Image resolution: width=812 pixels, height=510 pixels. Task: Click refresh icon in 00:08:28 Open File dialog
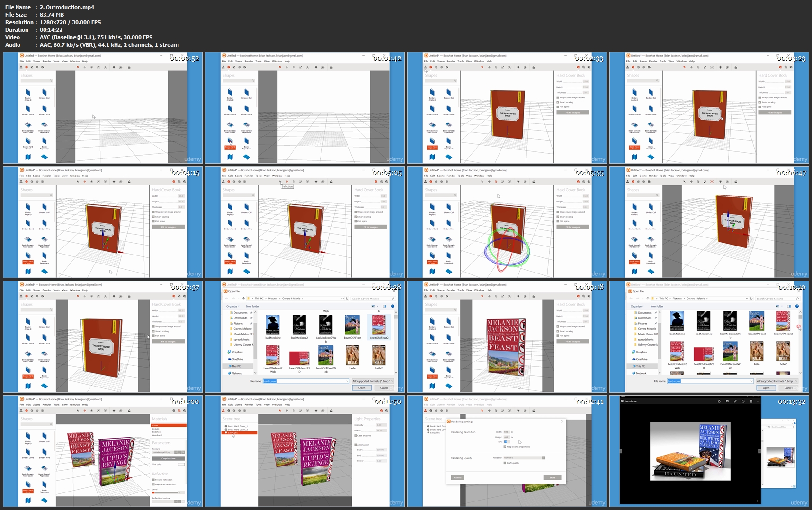[347, 299]
